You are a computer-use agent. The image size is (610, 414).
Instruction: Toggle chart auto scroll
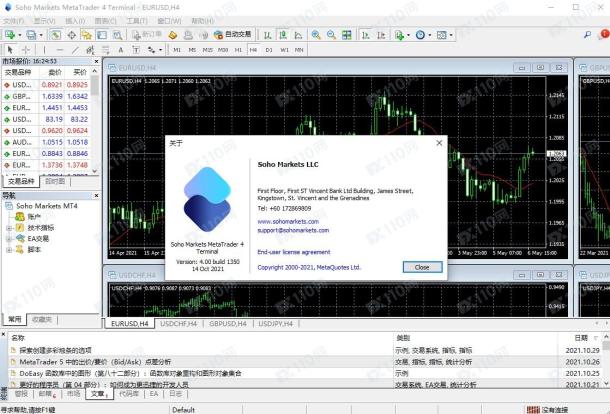pyautogui.click(x=366, y=35)
